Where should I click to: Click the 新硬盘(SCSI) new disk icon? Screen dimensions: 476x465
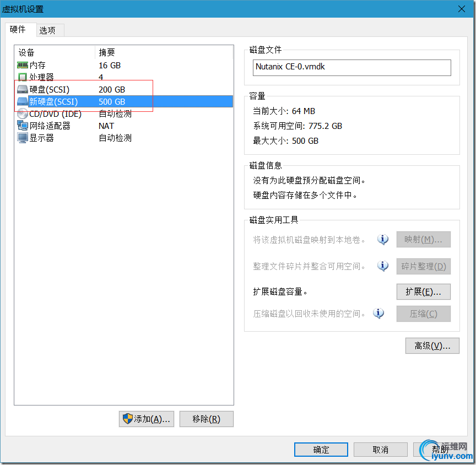pos(23,101)
